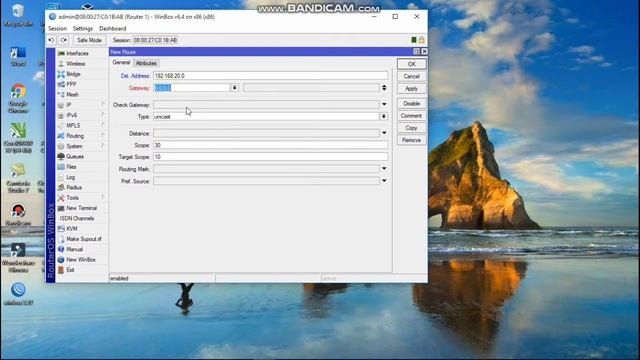
Task: Close the New Route dialog
Action: (424, 51)
